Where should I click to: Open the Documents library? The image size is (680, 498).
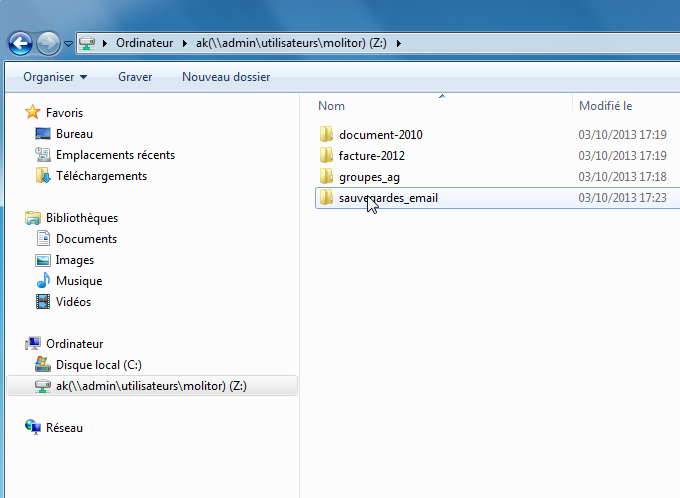(x=86, y=239)
